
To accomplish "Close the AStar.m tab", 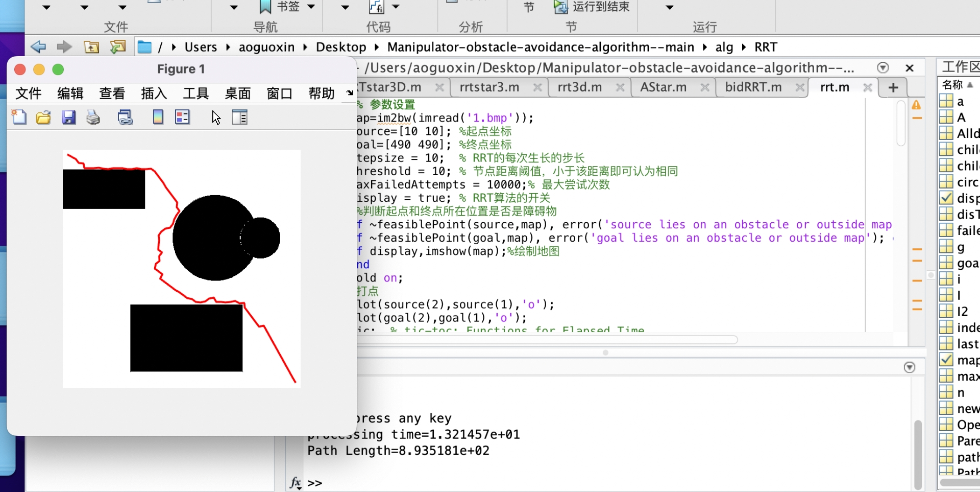I will tap(705, 87).
